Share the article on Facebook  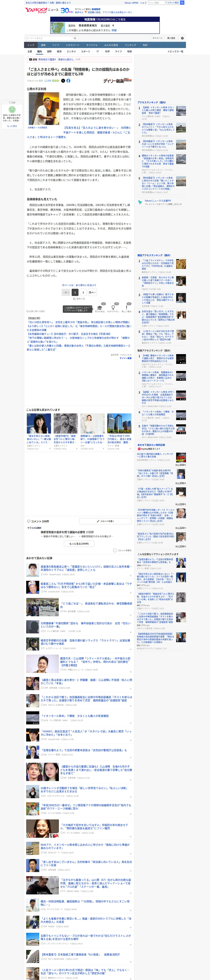pos(69,81)
